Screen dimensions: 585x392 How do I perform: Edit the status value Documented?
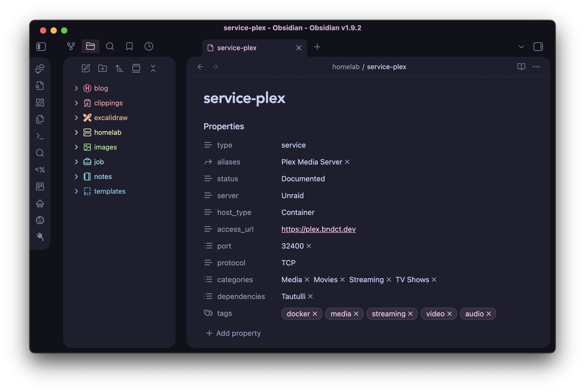pos(303,179)
